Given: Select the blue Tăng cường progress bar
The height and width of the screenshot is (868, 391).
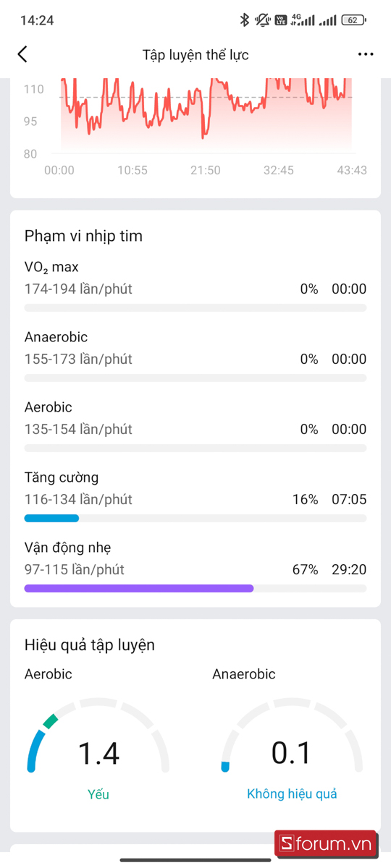Looking at the screenshot, I should 51,518.
